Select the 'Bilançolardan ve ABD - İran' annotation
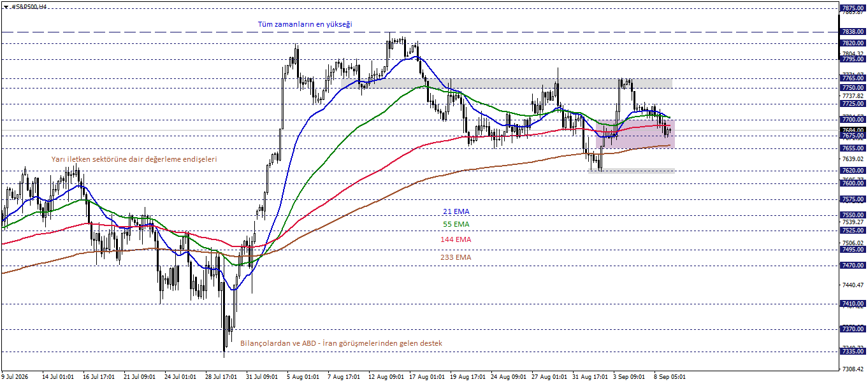868x384 pixels. pos(341,343)
